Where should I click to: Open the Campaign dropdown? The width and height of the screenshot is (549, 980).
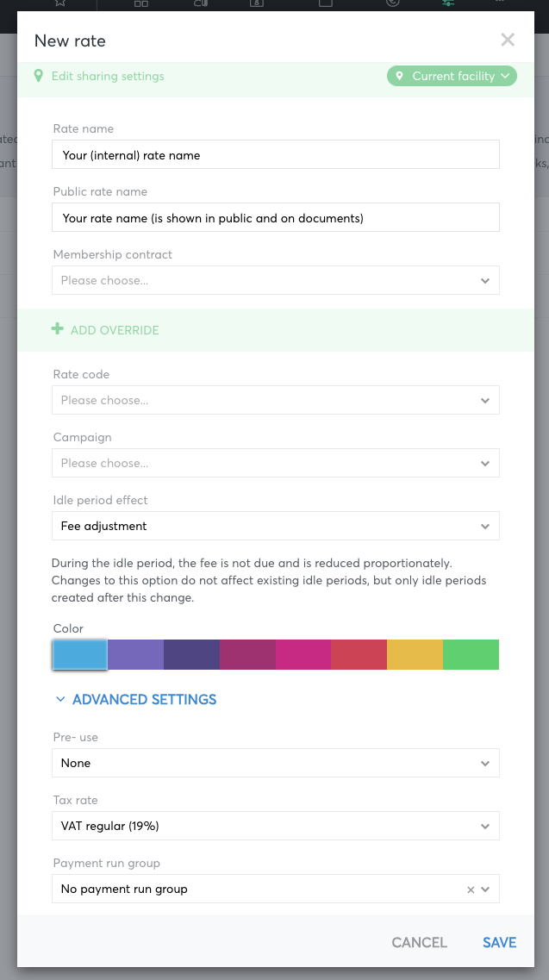[x=276, y=463]
